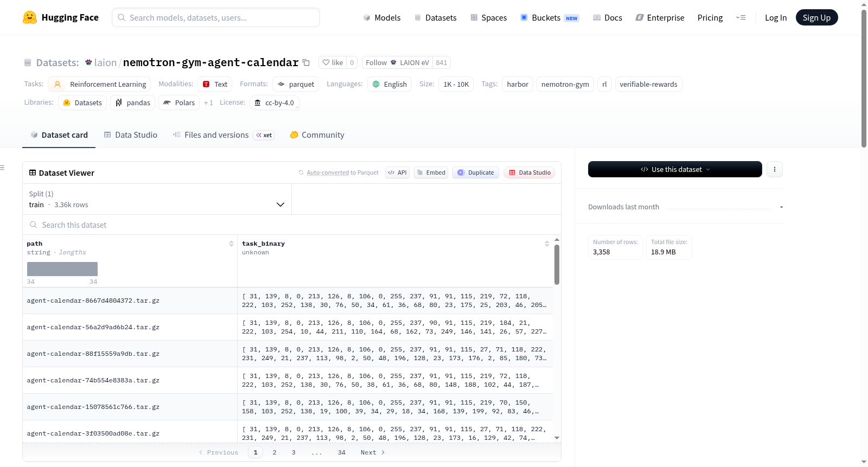868x467 pixels.
Task: Click the Next page button
Action: pos(373,452)
